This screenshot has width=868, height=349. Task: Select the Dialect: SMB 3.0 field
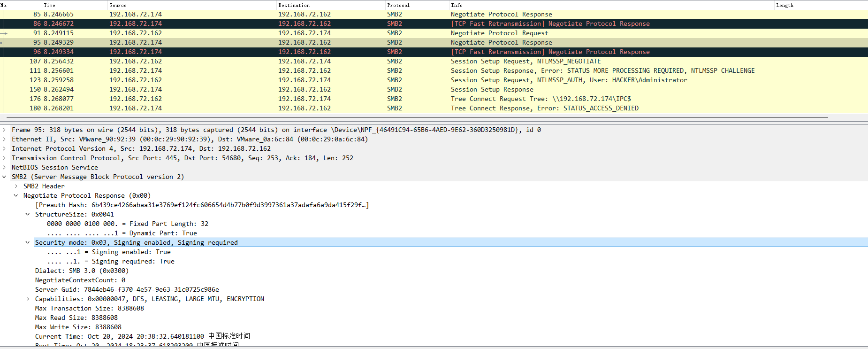[82, 271]
